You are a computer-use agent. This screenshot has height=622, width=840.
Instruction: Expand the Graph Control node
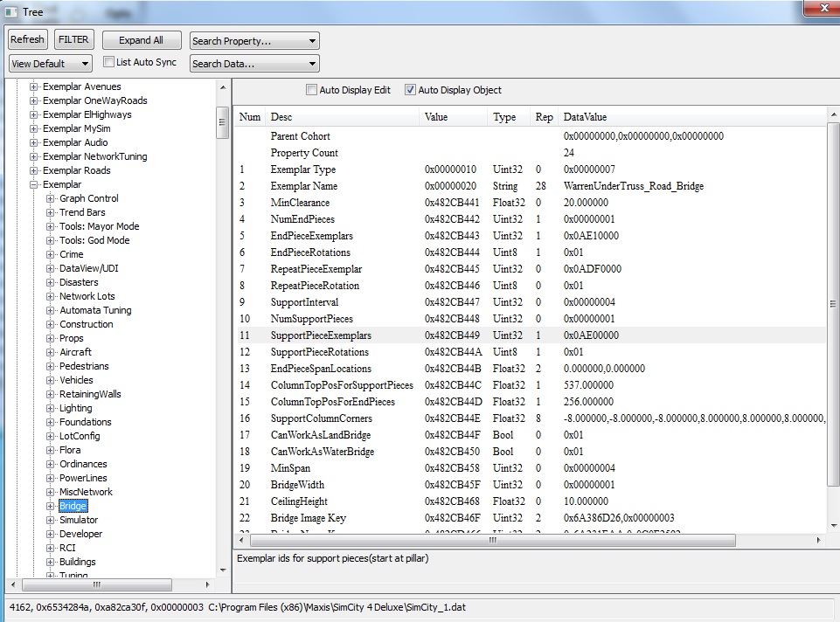click(x=50, y=198)
